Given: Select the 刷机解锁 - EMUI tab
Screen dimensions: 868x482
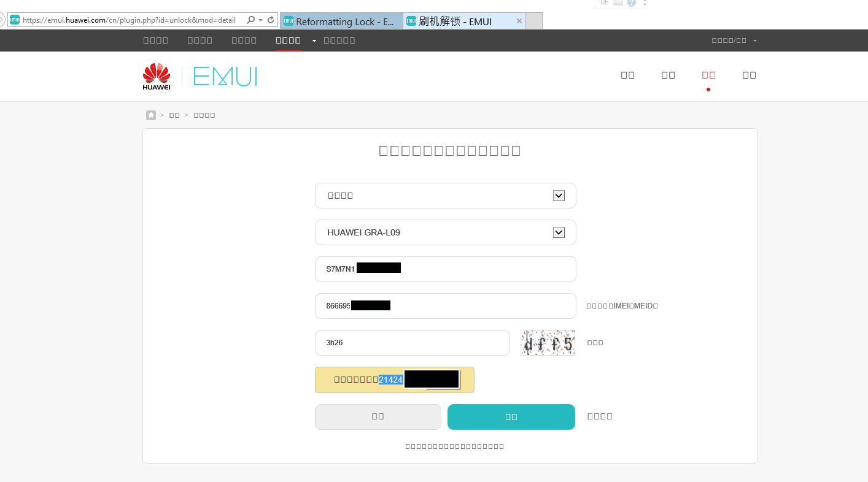Looking at the screenshot, I should click(x=465, y=21).
